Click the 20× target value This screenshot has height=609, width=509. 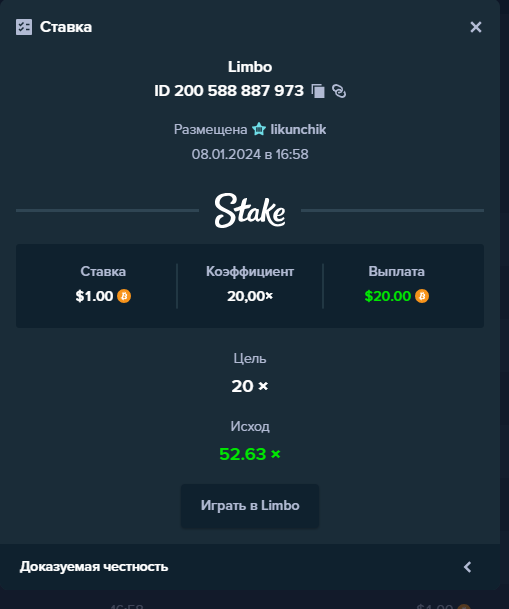pos(250,386)
